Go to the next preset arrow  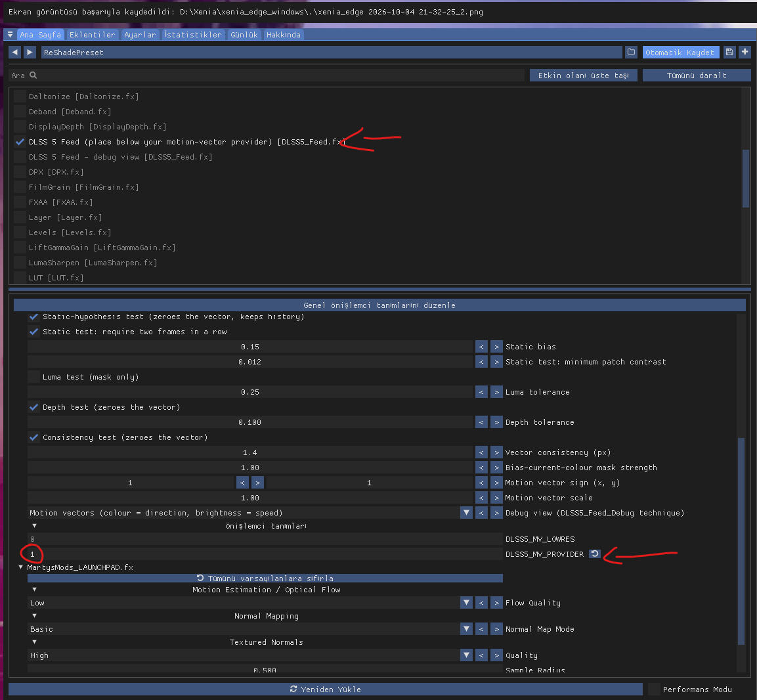30,52
